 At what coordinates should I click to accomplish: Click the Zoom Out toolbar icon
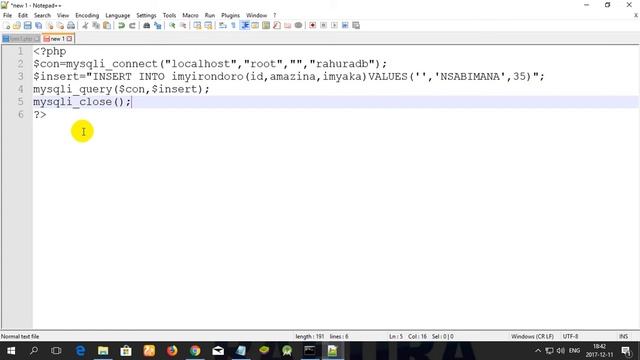click(x=183, y=25)
